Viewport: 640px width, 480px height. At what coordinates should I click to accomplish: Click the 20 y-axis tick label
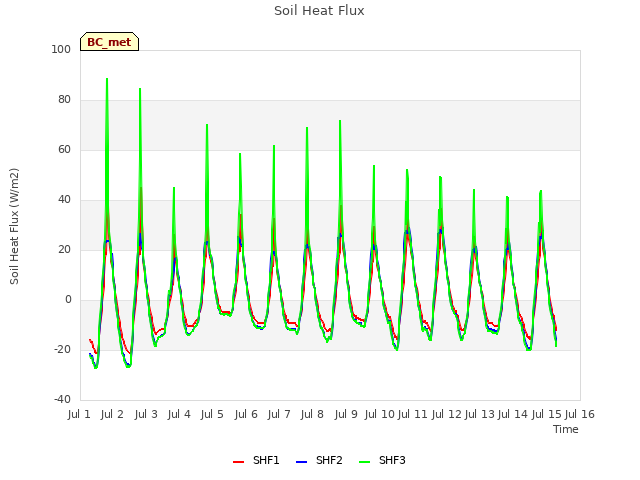click(x=64, y=249)
